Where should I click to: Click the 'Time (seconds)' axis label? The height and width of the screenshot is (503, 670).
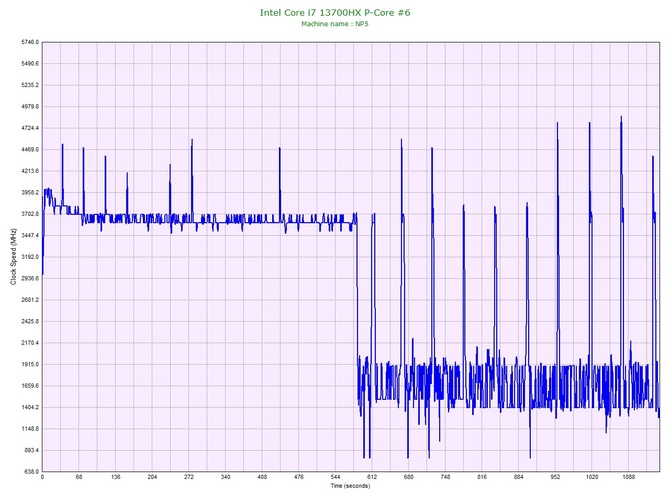[x=350, y=486]
